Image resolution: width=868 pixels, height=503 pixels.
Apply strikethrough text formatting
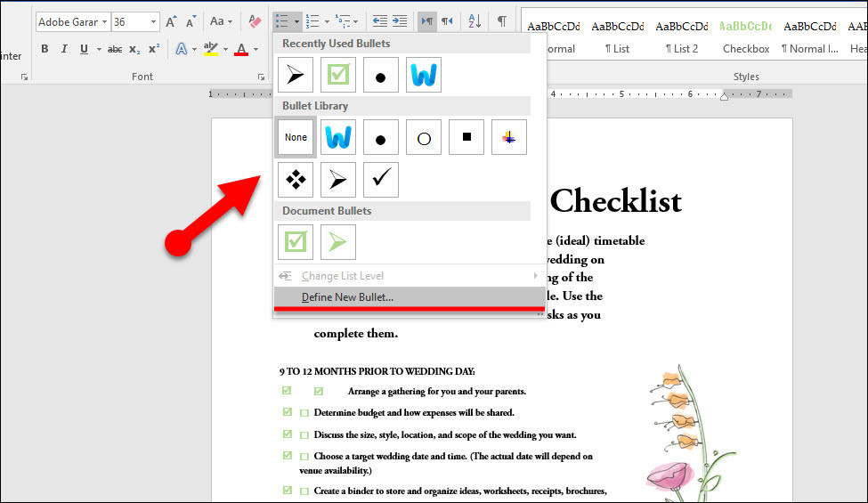(x=115, y=49)
